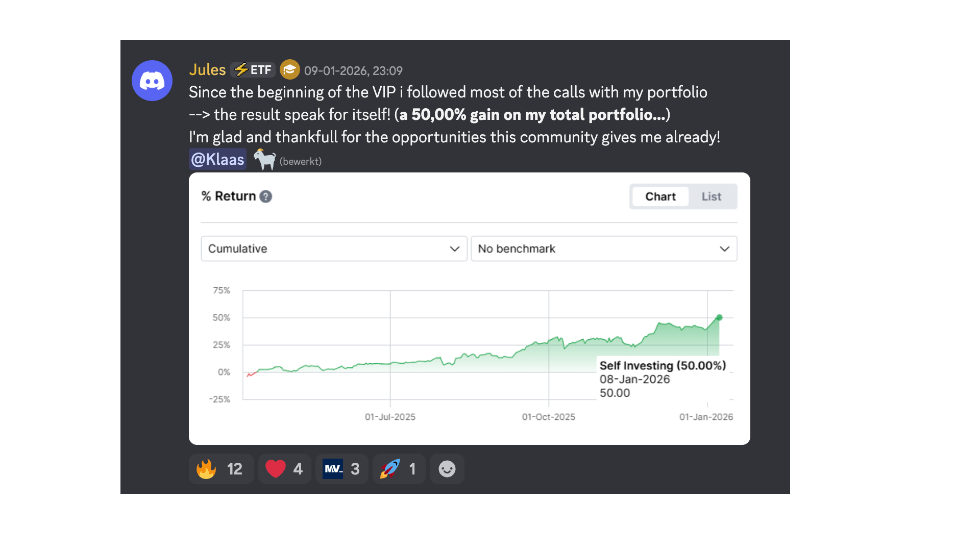The width and height of the screenshot is (980, 551).
Task: Toggle the red heart reaction
Action: [x=284, y=469]
